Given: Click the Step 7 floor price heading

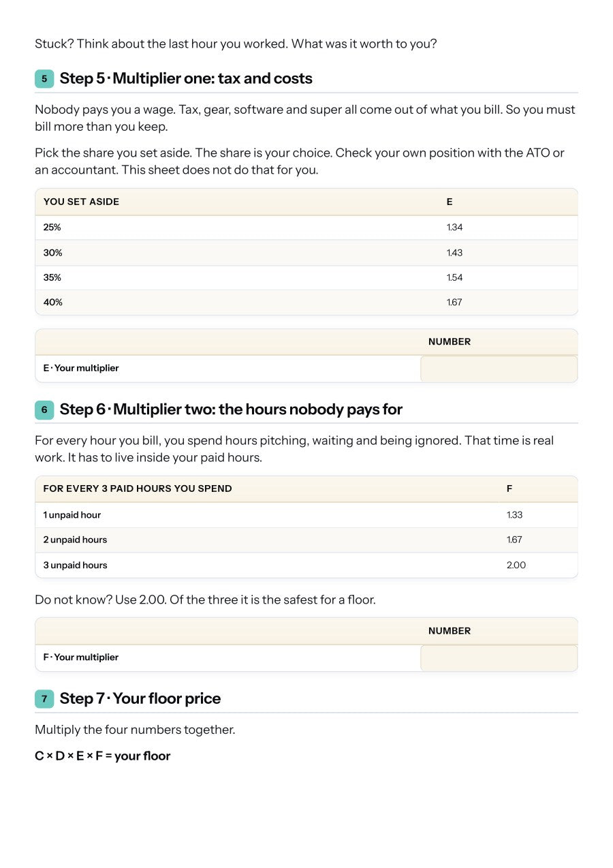Looking at the screenshot, I should 140,699.
